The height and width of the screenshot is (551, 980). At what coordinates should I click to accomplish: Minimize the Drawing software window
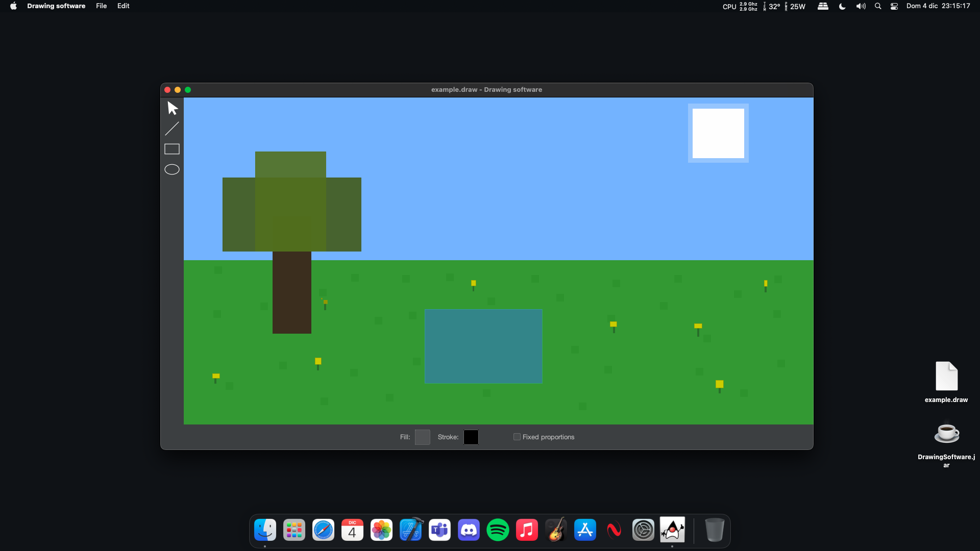coord(178,90)
